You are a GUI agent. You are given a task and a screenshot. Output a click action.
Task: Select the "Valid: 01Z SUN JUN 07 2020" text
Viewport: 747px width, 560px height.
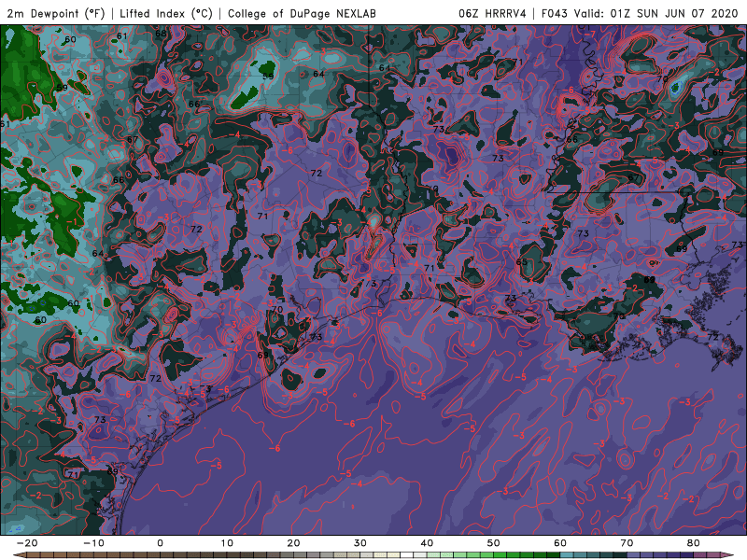click(x=655, y=13)
